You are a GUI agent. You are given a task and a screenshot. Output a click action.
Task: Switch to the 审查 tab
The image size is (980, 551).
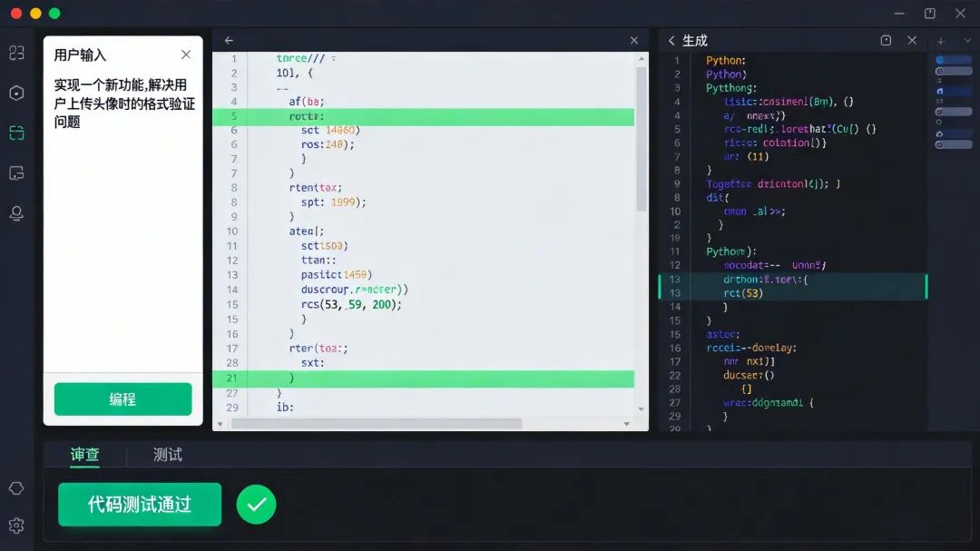coord(84,455)
